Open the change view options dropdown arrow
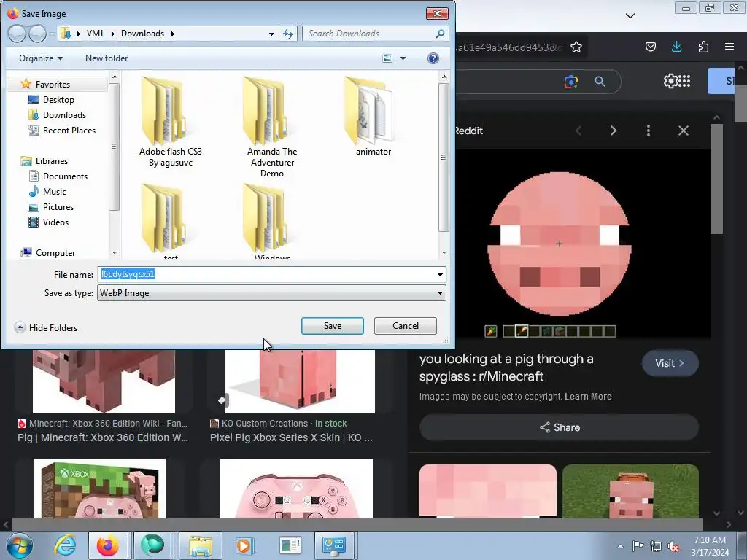The width and height of the screenshot is (747, 560). [x=403, y=58]
